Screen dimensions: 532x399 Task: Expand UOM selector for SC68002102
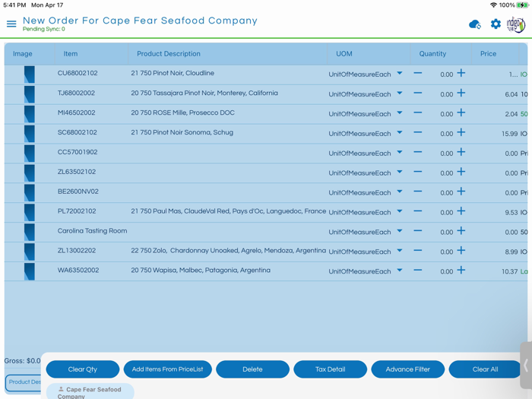pyautogui.click(x=400, y=132)
